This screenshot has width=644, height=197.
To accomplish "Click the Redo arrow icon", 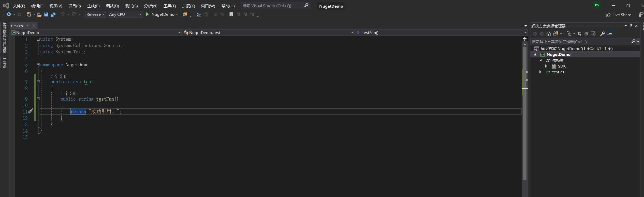I will (74, 14).
